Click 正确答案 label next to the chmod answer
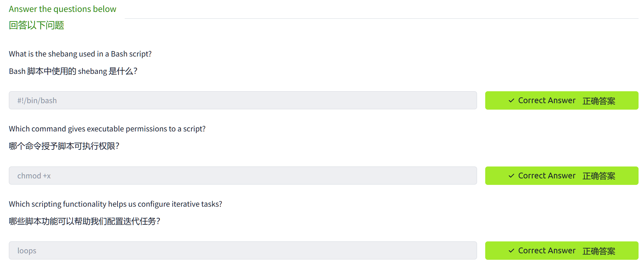Screen dimensions: 644x270 coord(599,176)
